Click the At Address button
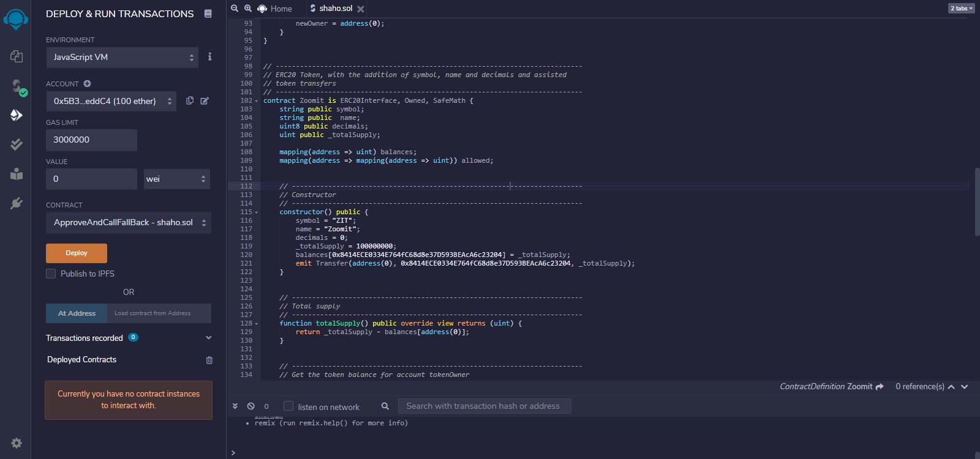Viewport: 980px width, 459px height. pyautogui.click(x=77, y=313)
